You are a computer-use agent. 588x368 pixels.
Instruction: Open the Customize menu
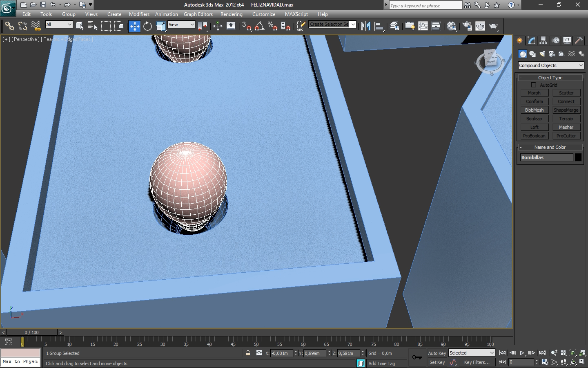(x=264, y=14)
